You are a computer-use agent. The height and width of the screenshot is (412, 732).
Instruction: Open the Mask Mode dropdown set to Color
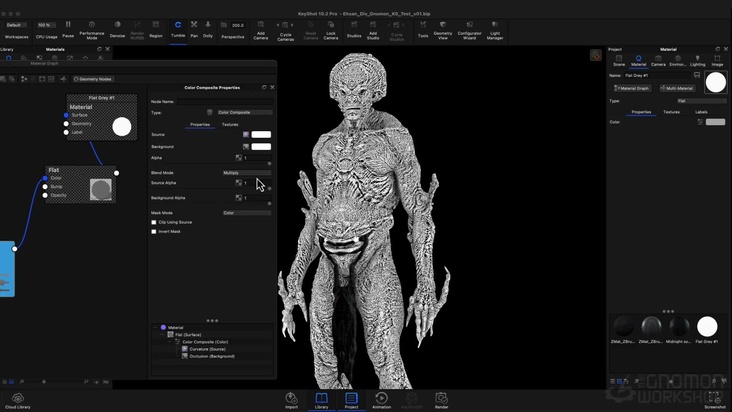[246, 213]
